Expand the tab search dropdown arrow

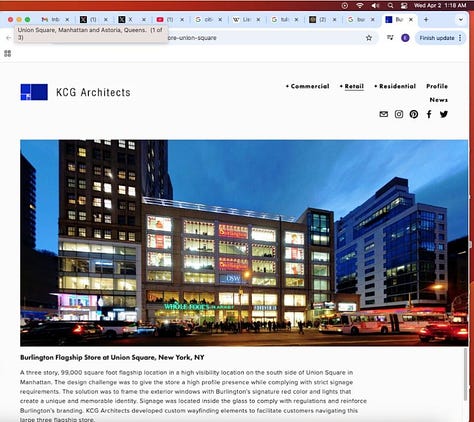(461, 20)
